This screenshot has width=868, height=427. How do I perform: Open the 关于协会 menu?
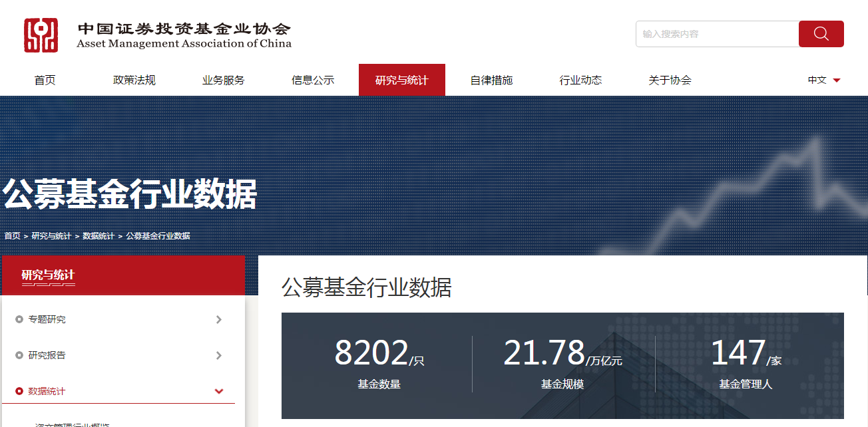click(670, 80)
